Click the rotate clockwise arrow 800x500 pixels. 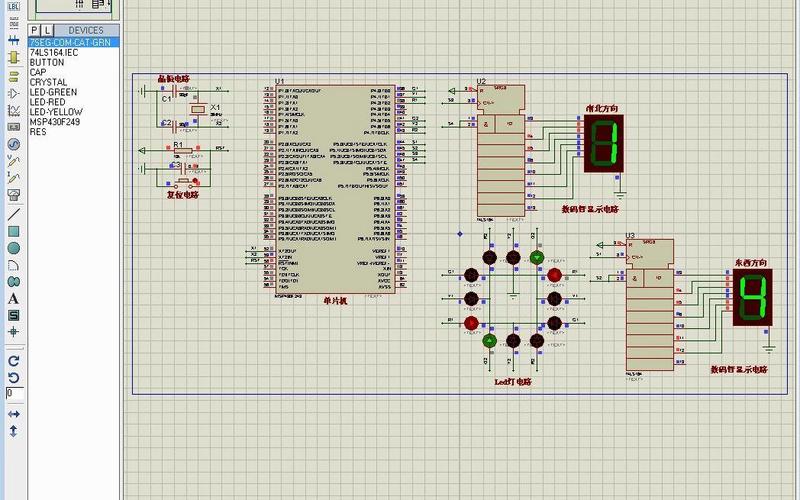click(x=14, y=360)
